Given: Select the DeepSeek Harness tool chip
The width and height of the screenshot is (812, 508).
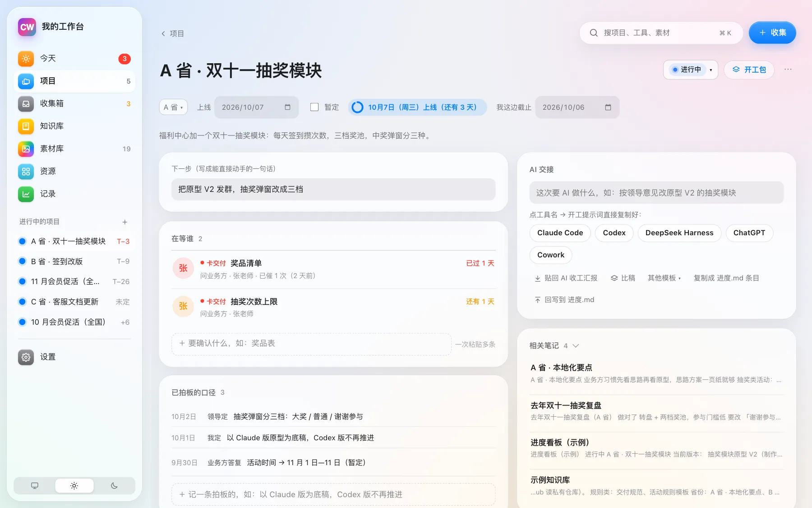Looking at the screenshot, I should point(679,233).
